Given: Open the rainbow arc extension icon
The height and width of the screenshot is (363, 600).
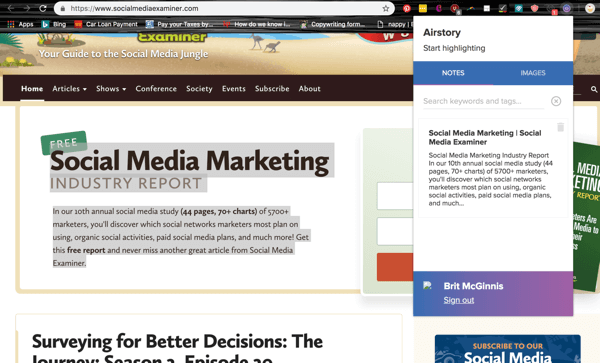Looking at the screenshot, I should [471, 8].
